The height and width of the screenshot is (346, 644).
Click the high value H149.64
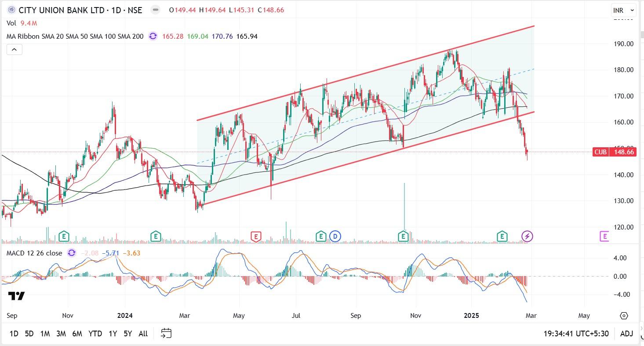tap(213, 10)
